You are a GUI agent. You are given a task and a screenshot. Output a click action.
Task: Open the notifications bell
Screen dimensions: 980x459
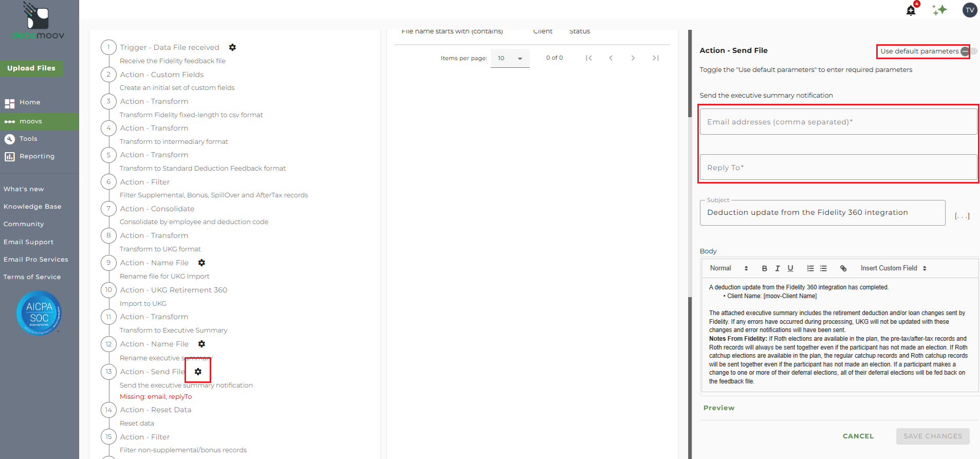point(911,10)
